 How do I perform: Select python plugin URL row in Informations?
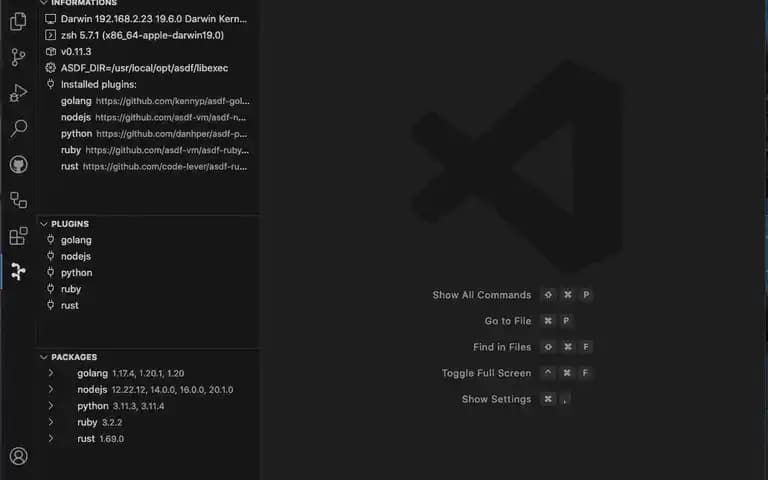[x=148, y=133]
